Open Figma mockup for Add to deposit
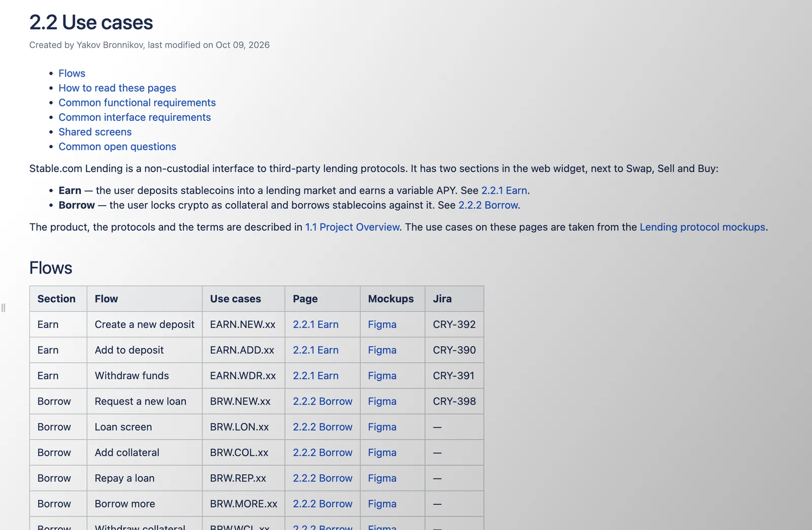 382,350
